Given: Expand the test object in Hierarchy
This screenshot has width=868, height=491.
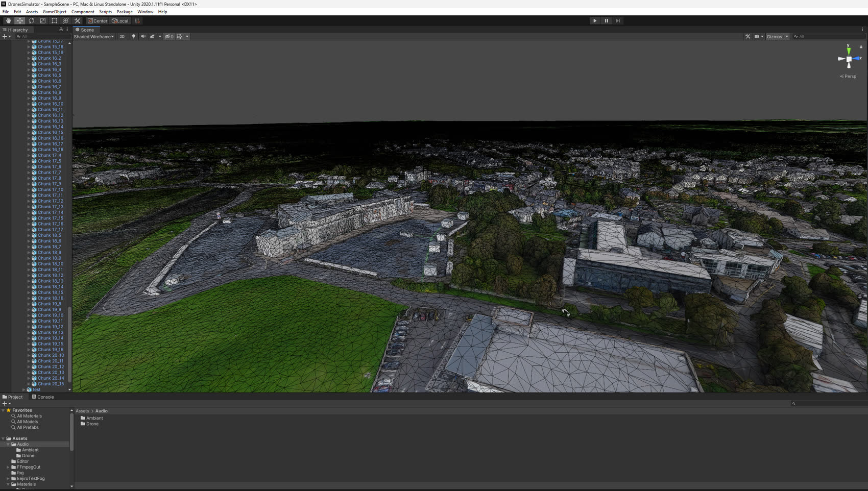Looking at the screenshot, I should tap(23, 390).
